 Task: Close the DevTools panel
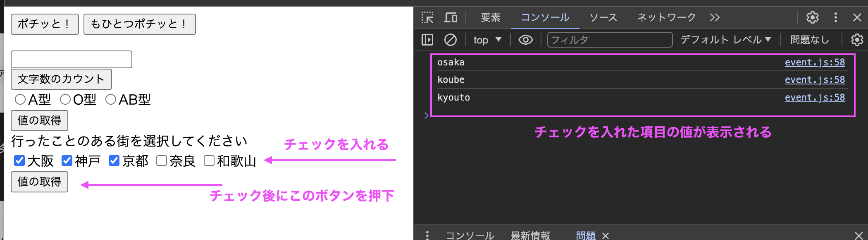[857, 17]
